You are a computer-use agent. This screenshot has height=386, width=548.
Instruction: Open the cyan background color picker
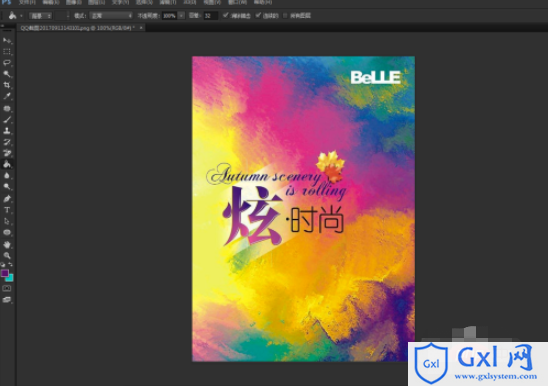pyautogui.click(x=10, y=278)
